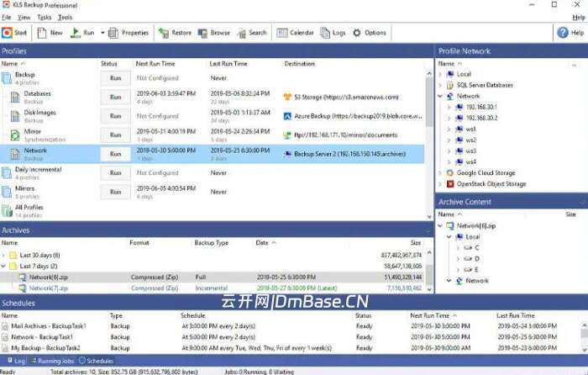The image size is (588, 375).
Task: Click the Run toolbar icon
Action: (x=76, y=33)
